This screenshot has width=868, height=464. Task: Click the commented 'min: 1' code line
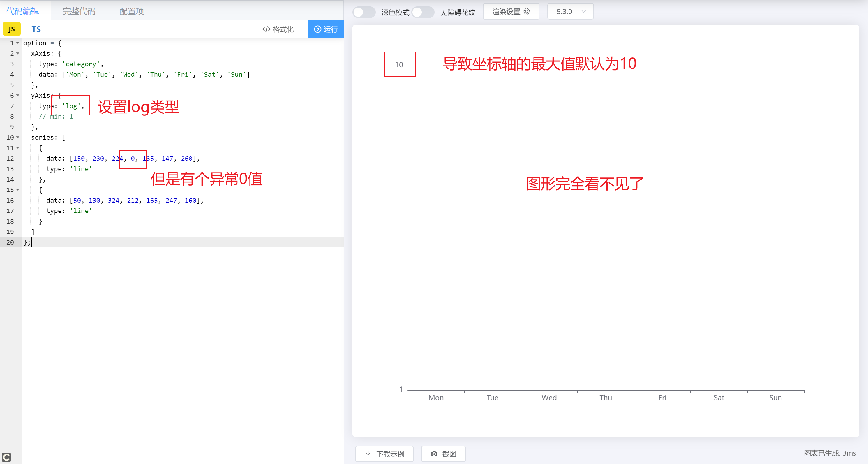pos(56,116)
